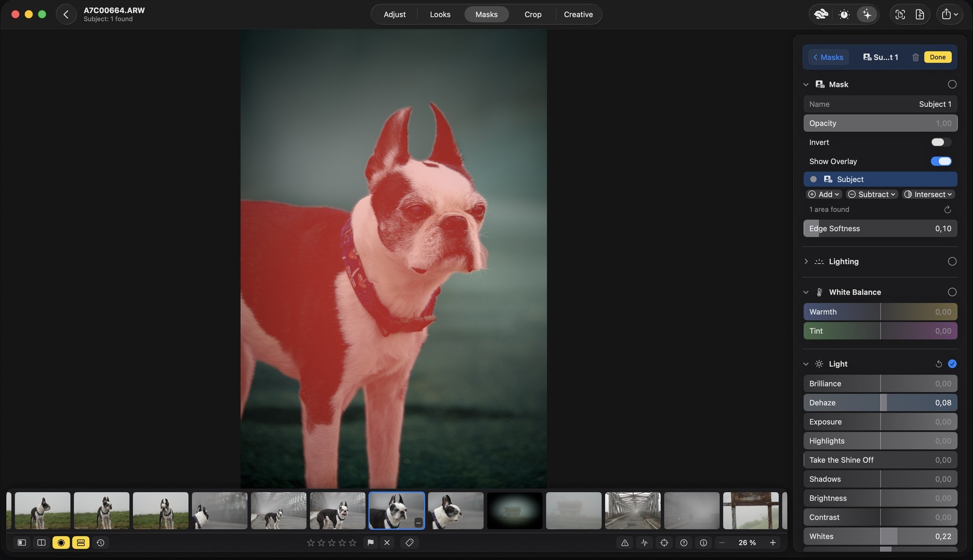973x560 pixels.
Task: Adjust the Dehaze slider
Action: pos(880,403)
